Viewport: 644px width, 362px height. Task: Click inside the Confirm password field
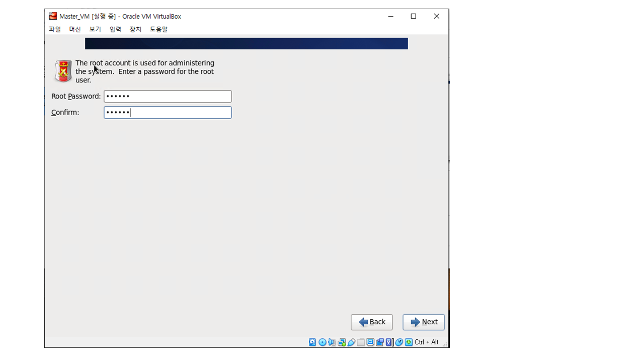[x=168, y=112]
